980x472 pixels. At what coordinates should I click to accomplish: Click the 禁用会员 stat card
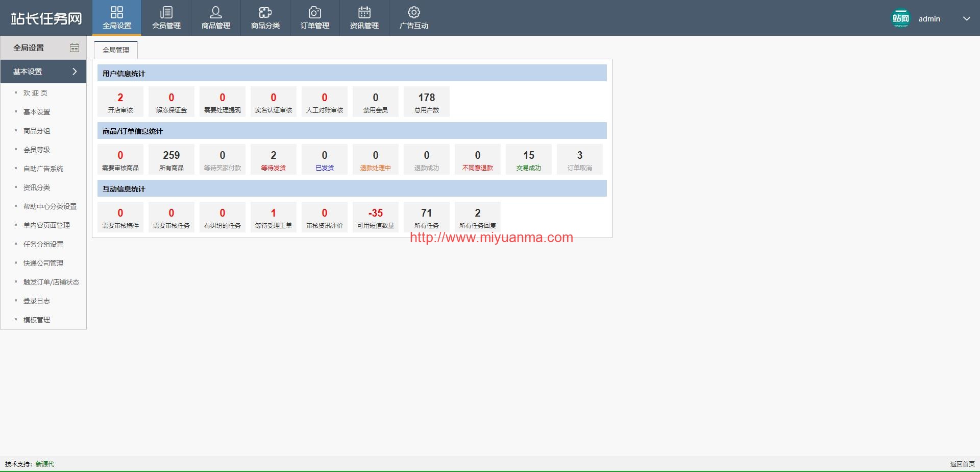(x=376, y=102)
